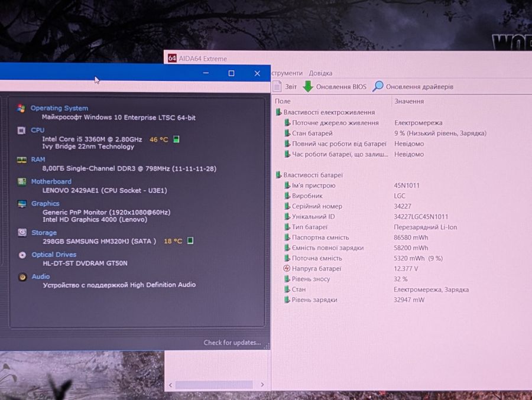Select the Ім'я пристрою row
This screenshot has height=400, width=532.
[352, 186]
